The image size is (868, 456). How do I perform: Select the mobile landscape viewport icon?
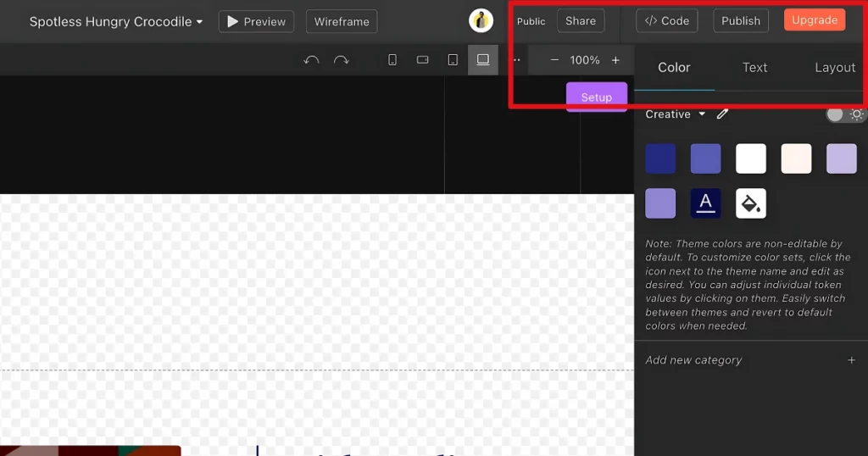(422, 60)
